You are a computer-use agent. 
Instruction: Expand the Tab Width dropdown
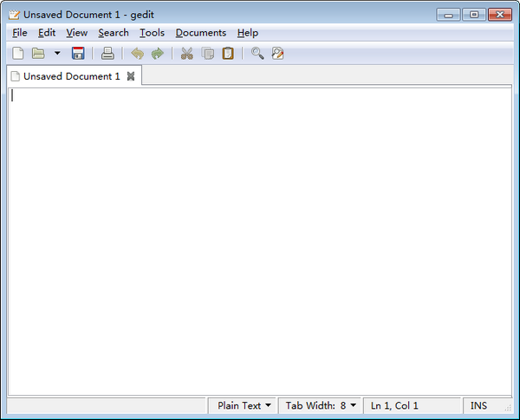pos(321,405)
